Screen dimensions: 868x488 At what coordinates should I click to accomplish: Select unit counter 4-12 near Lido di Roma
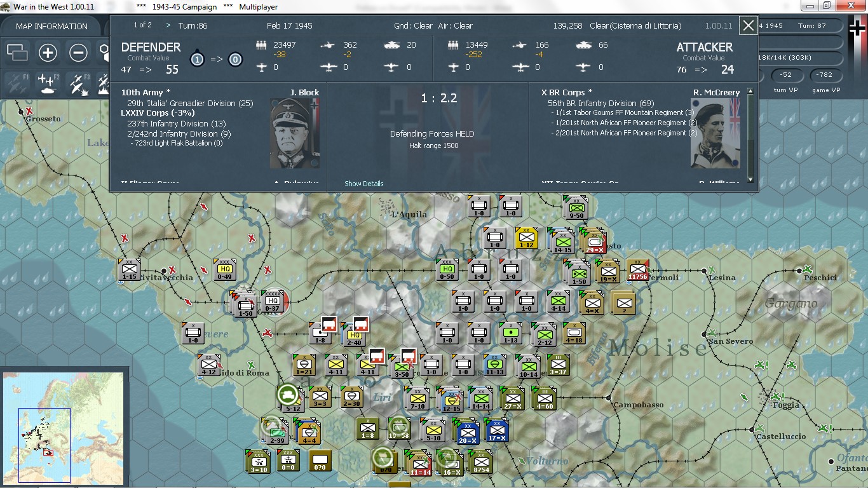click(208, 365)
